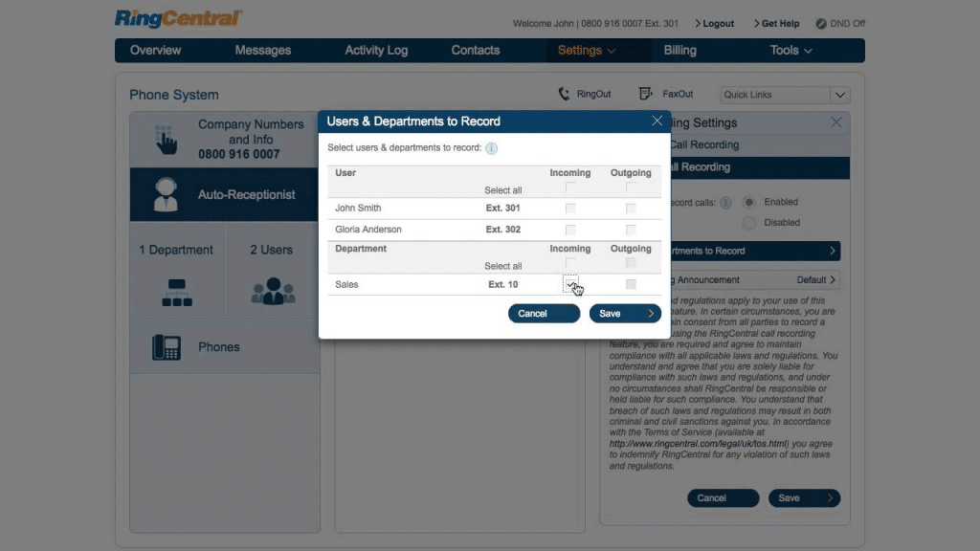The image size is (980, 551).
Task: Select the Auto-Receptionist headset icon
Action: click(x=166, y=194)
